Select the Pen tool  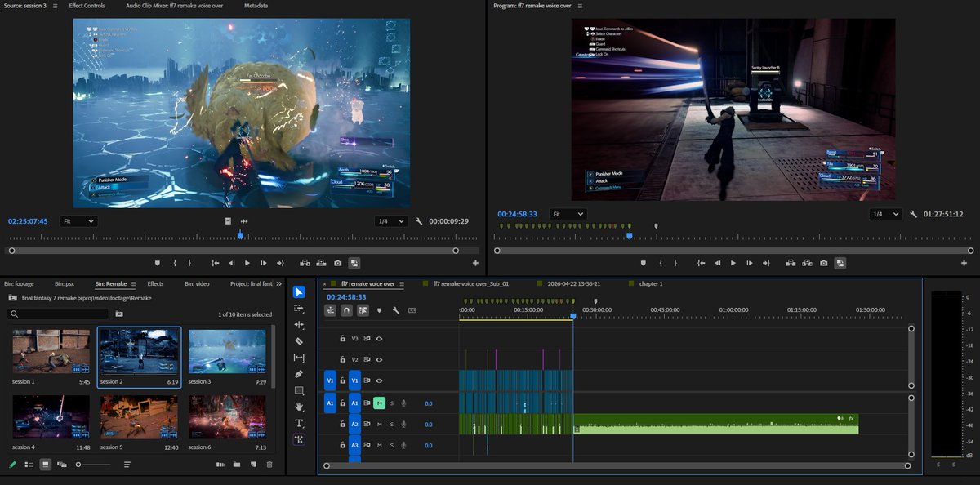point(299,374)
